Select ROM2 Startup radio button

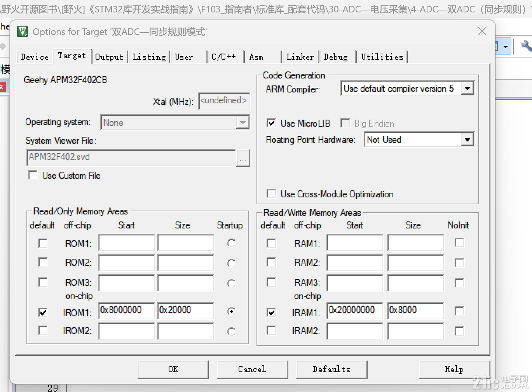[231, 263]
